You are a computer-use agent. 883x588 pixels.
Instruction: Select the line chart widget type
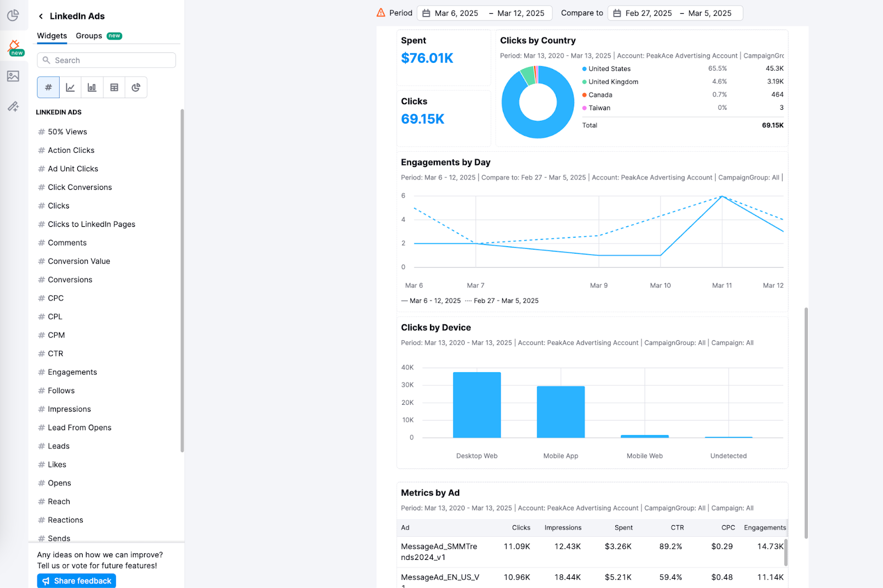pos(70,87)
